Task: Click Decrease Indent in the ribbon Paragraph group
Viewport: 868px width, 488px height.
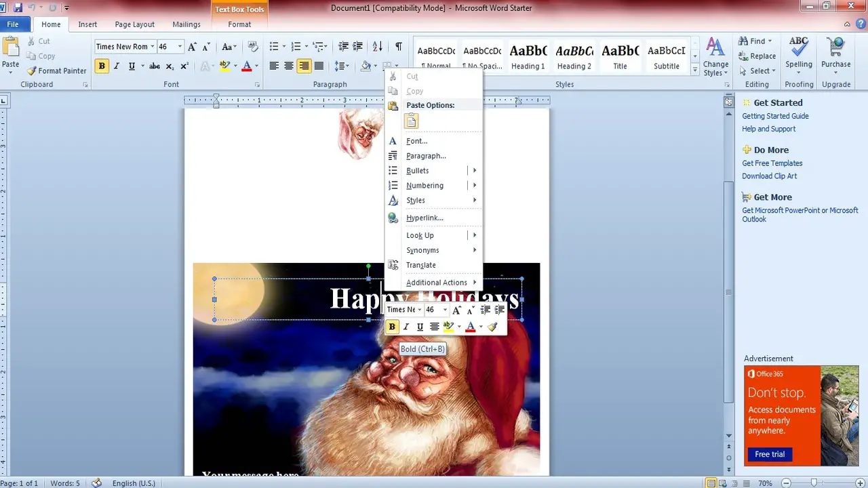Action: pos(343,47)
